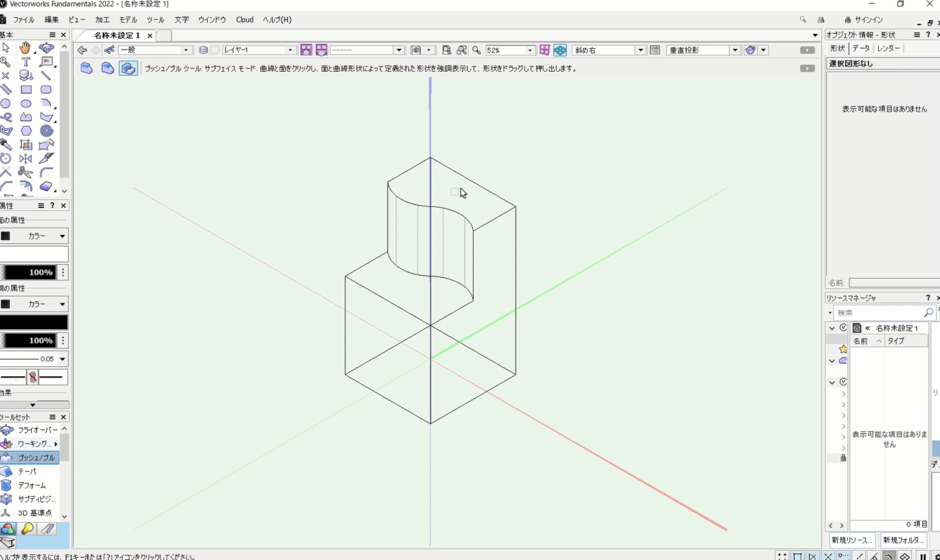Toggle the second Push/Pull mode button
Viewport: 940px width, 560px height.
(108, 69)
